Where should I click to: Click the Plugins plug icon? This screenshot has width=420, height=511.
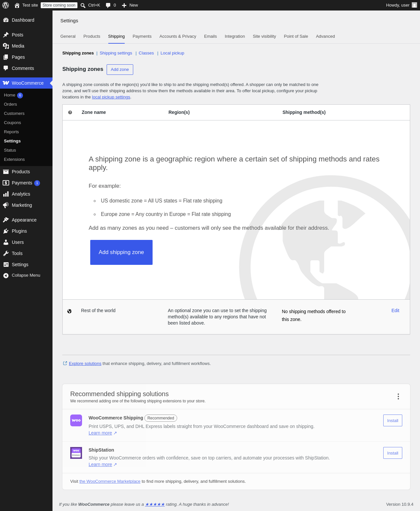[x=6, y=231]
